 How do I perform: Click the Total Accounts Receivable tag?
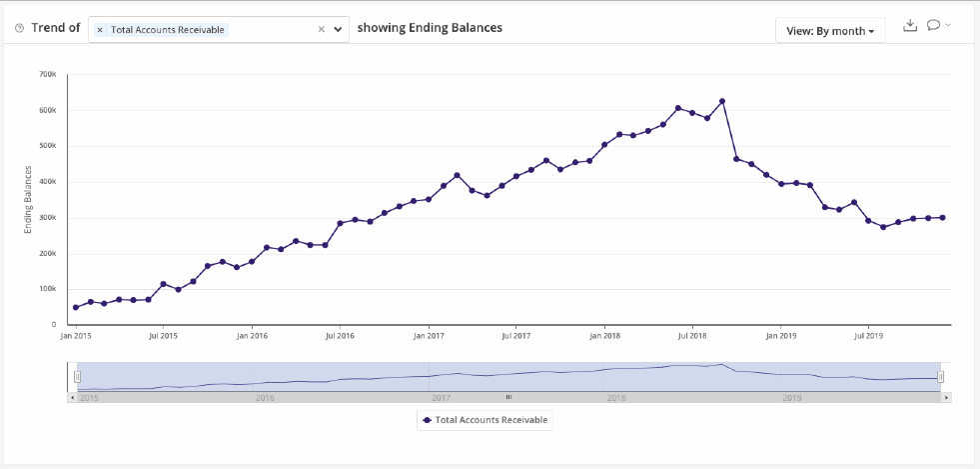pyautogui.click(x=161, y=30)
